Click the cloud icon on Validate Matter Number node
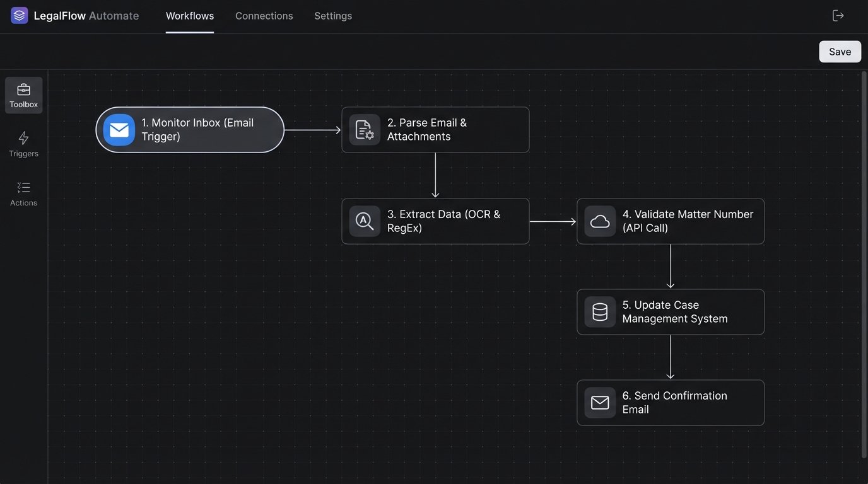Viewport: 868px width, 484px height. click(599, 221)
